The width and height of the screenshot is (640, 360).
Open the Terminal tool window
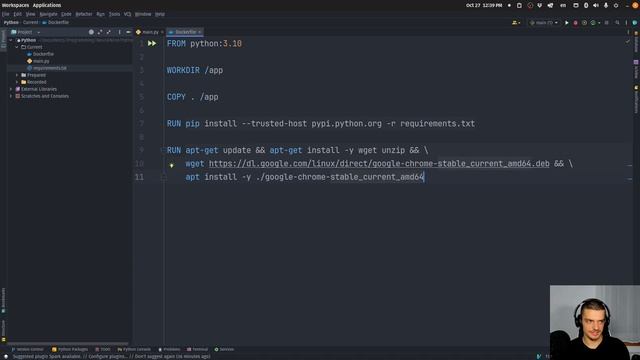pyautogui.click(x=197, y=349)
